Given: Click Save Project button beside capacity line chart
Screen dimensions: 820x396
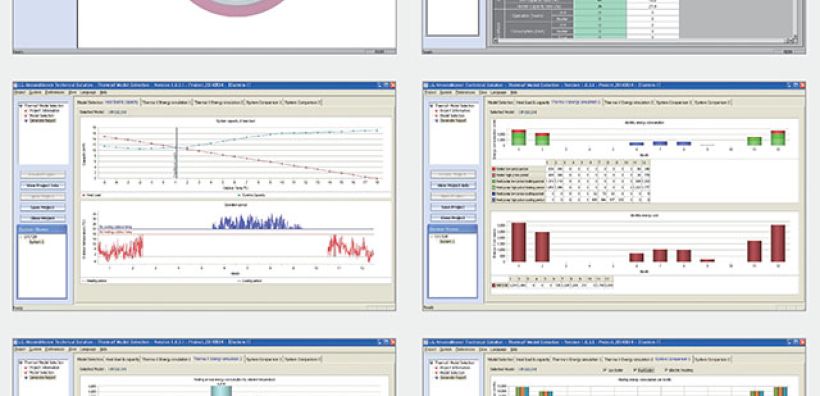Looking at the screenshot, I should tap(43, 207).
